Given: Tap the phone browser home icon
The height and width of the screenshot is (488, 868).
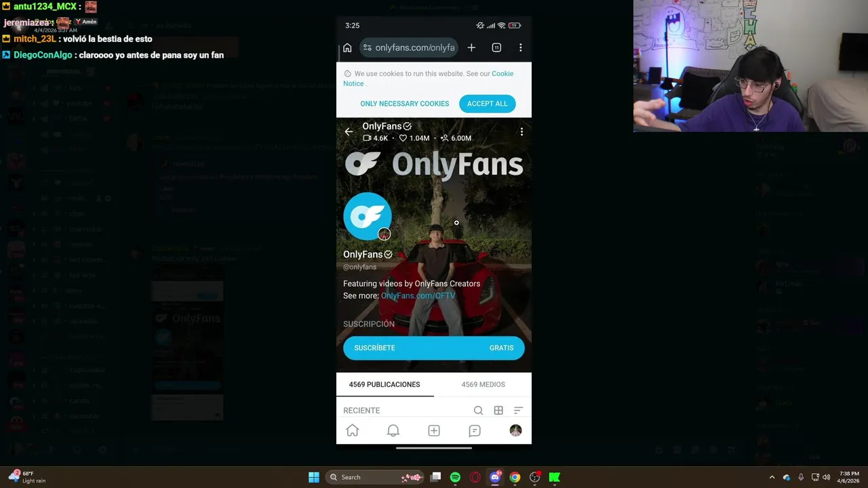Looking at the screenshot, I should point(347,47).
